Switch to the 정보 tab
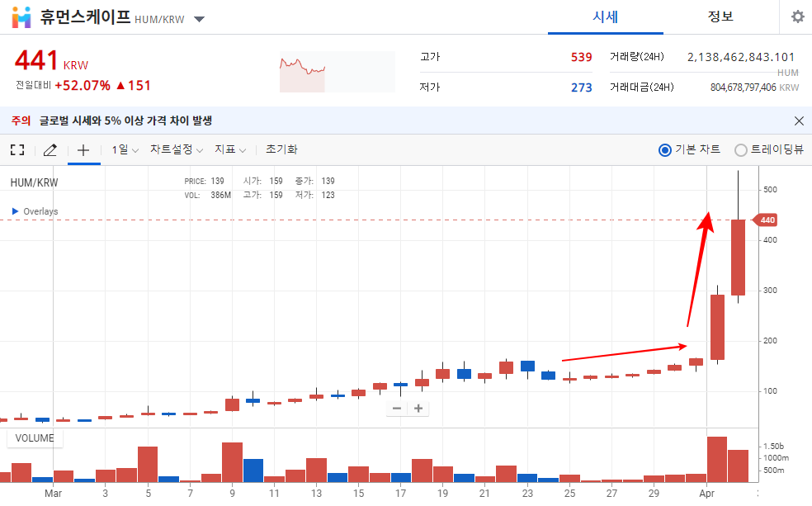 pos(720,17)
